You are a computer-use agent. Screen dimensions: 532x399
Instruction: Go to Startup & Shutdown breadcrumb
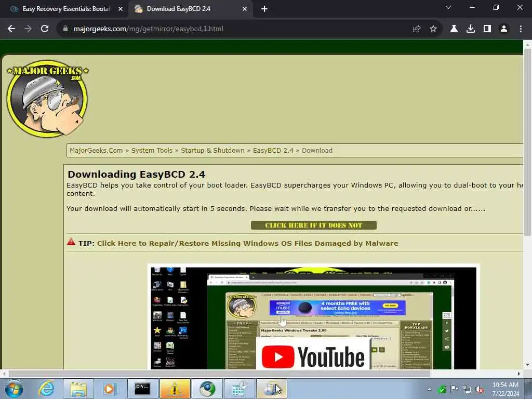pos(212,151)
